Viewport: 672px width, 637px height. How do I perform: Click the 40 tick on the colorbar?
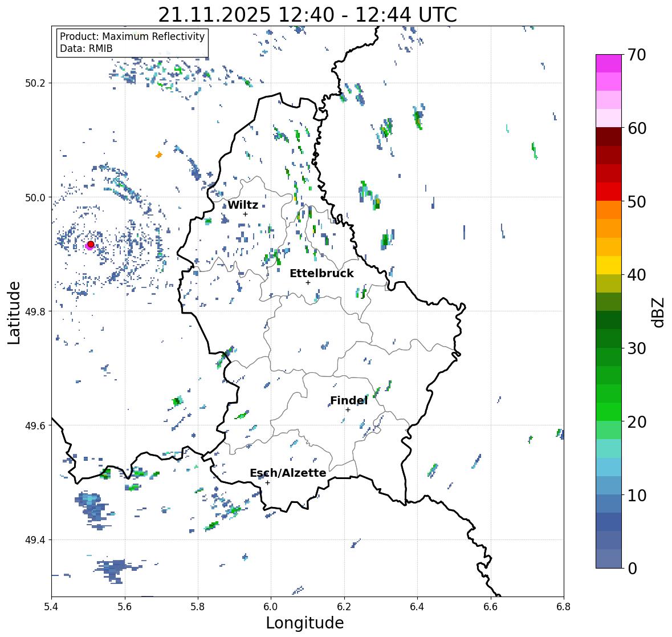(x=637, y=275)
